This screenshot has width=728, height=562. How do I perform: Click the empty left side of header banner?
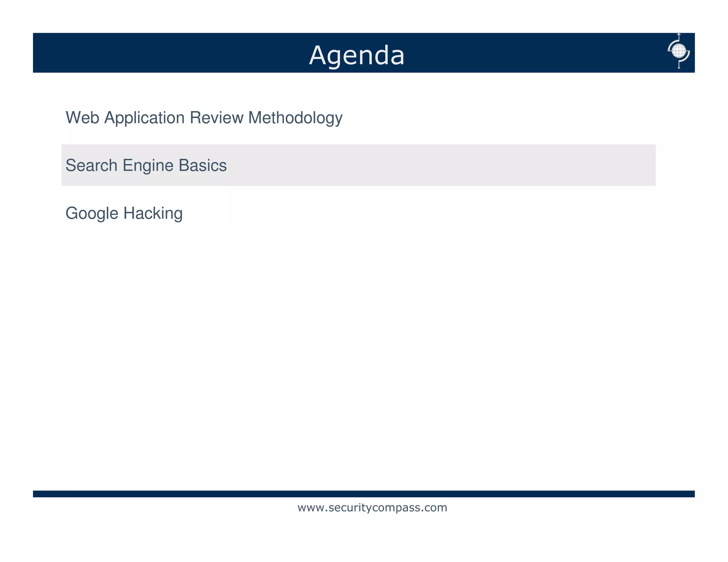[142, 53]
